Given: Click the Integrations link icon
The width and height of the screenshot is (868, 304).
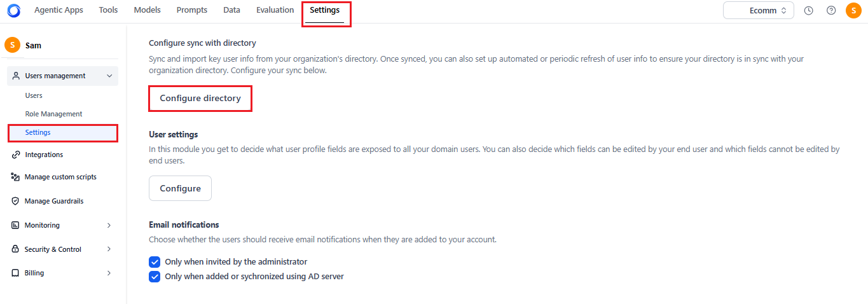Looking at the screenshot, I should click(16, 155).
